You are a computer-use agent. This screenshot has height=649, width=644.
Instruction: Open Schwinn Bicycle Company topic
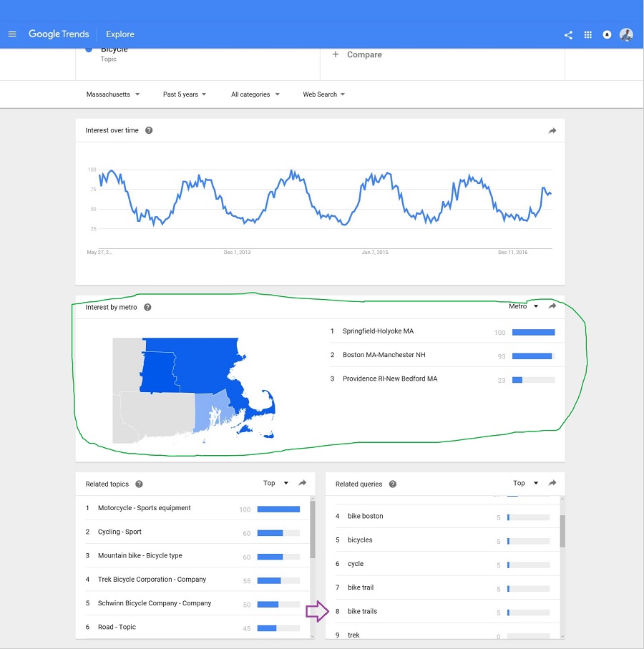[193, 603]
